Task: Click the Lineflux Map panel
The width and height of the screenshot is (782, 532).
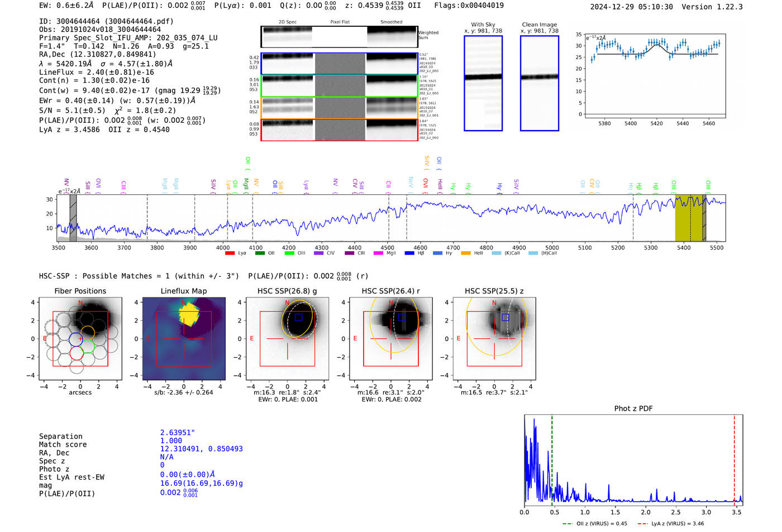Action: (184, 339)
